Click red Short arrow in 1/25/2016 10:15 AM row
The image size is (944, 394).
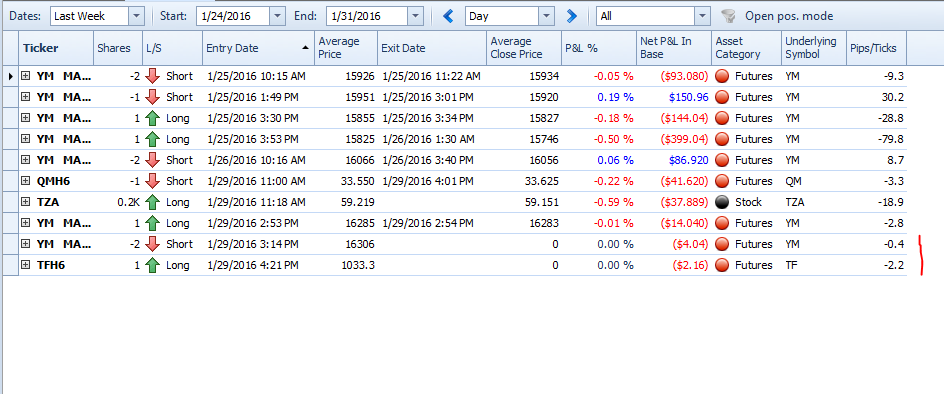pos(153,76)
